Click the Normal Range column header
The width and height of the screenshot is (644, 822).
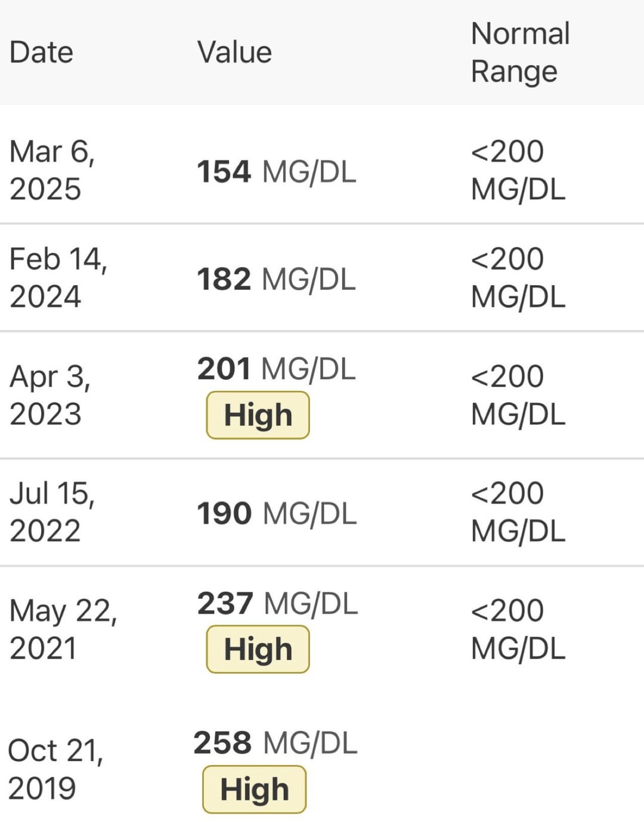pyautogui.click(x=520, y=52)
